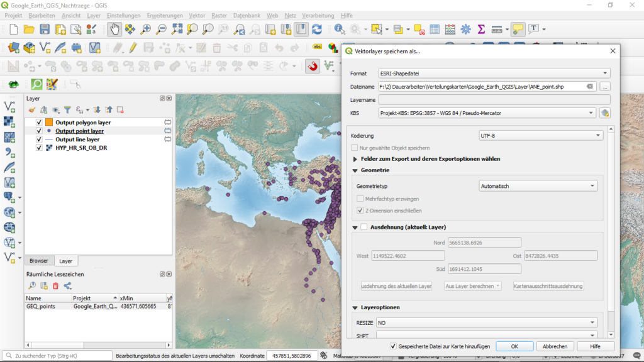Click the OK button
Viewport: 644px width, 362px height.
514,346
